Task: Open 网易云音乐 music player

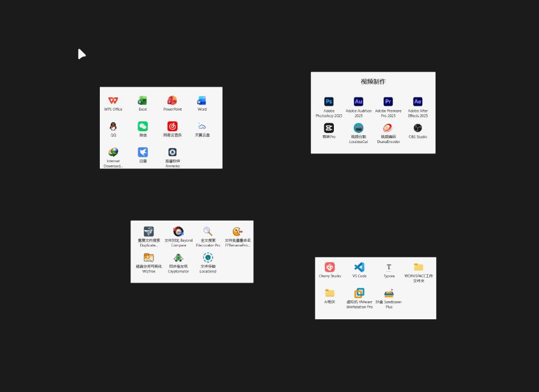Action: pyautogui.click(x=173, y=127)
